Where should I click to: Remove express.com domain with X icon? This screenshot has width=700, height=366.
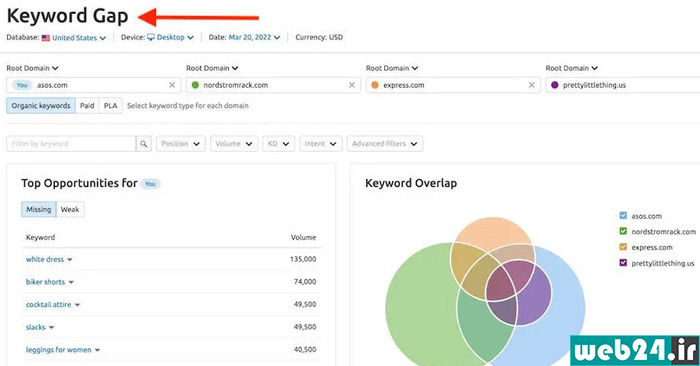pyautogui.click(x=531, y=85)
